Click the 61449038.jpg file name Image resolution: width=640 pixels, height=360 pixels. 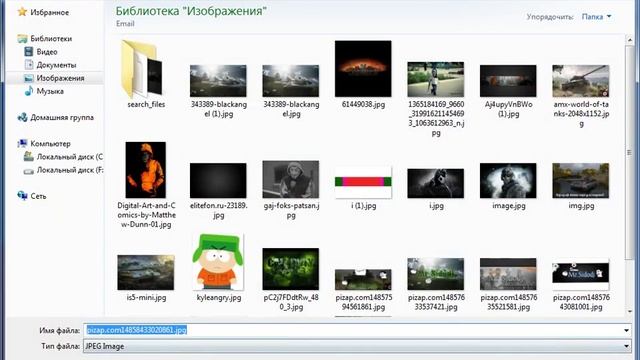tap(363, 104)
